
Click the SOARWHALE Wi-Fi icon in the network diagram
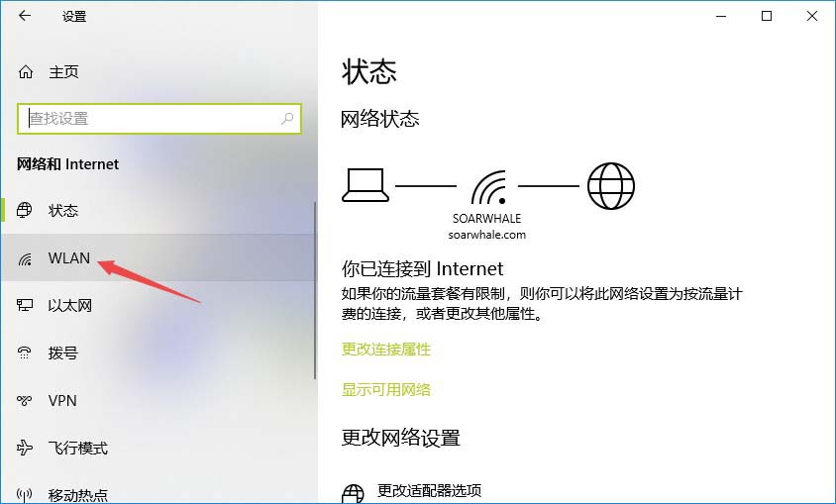pos(489,187)
